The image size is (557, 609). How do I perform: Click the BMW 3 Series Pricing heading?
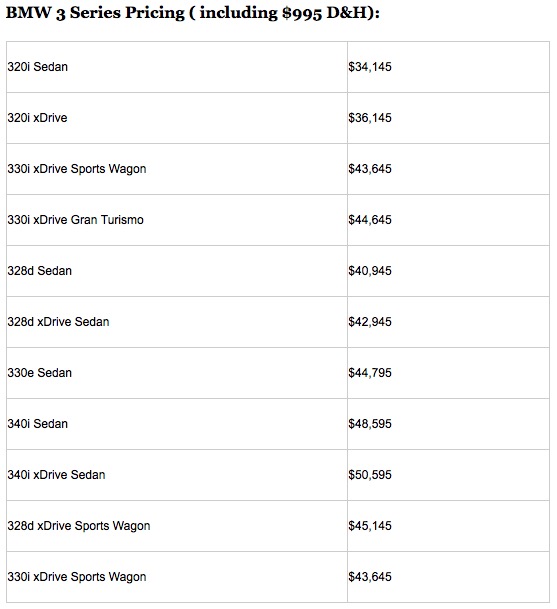[x=96, y=13]
